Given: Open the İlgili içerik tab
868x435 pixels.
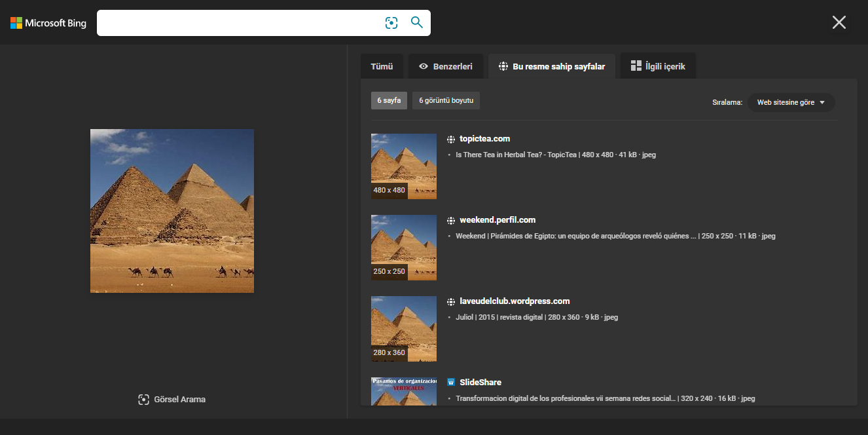Looking at the screenshot, I should point(658,66).
